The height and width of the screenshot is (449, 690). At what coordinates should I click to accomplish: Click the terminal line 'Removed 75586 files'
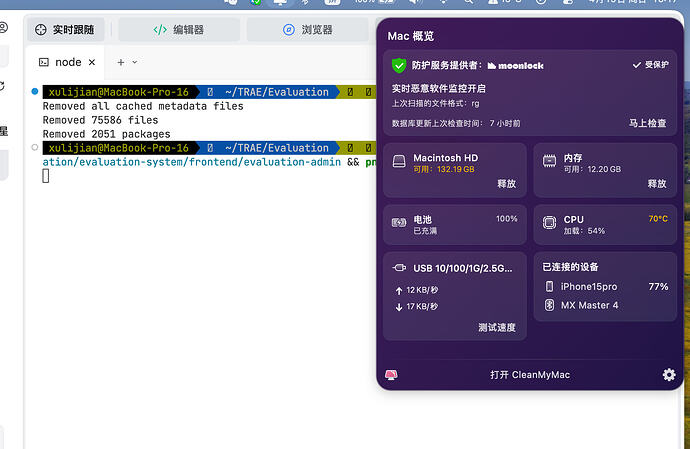tap(100, 120)
